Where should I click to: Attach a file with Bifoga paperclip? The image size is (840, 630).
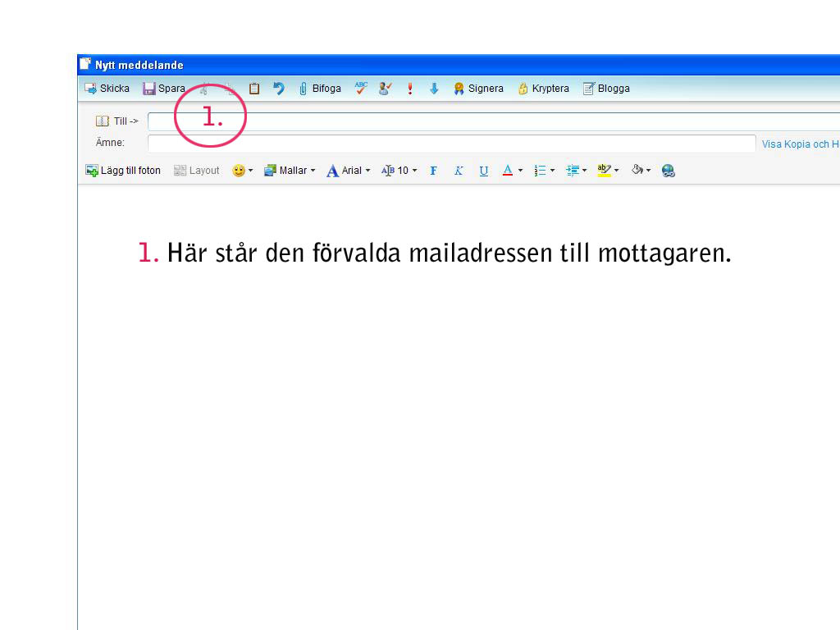click(319, 89)
